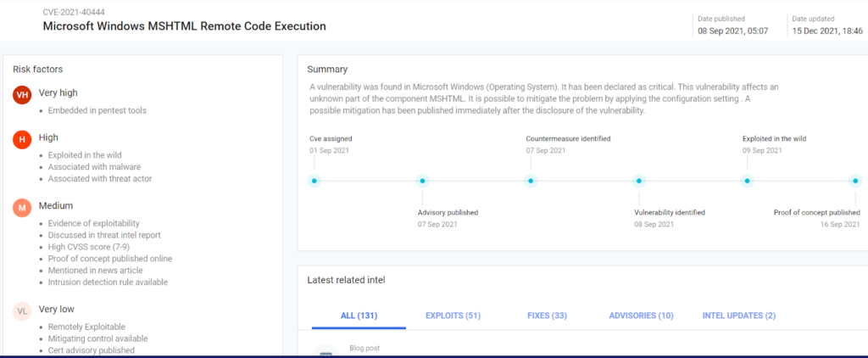
Task: Click the Blog post entry label
Action: 364,348
